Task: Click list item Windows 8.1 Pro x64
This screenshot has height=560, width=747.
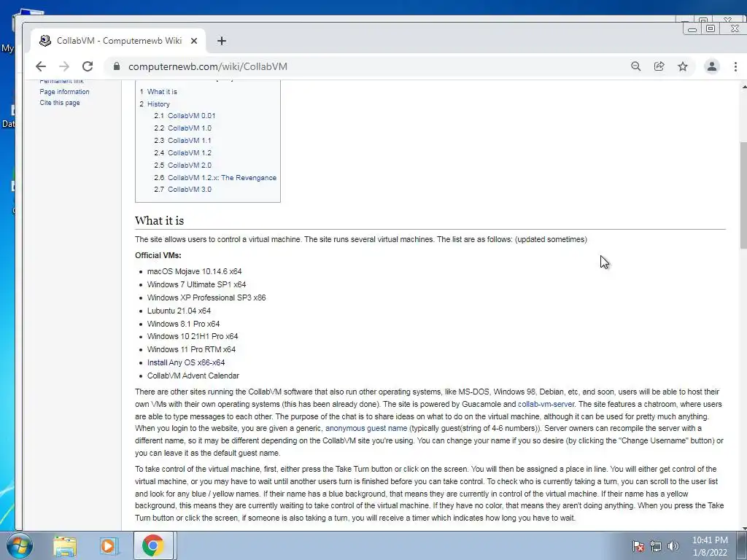Action: [183, 324]
